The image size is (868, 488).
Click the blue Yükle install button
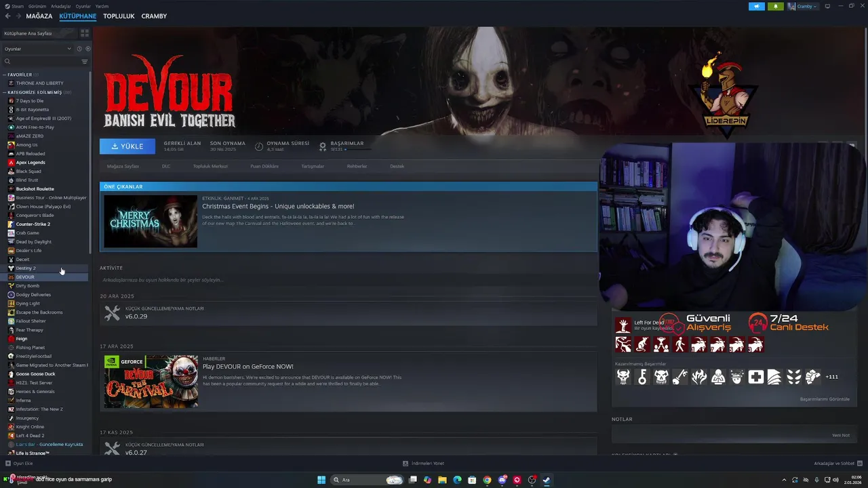pyautogui.click(x=127, y=146)
